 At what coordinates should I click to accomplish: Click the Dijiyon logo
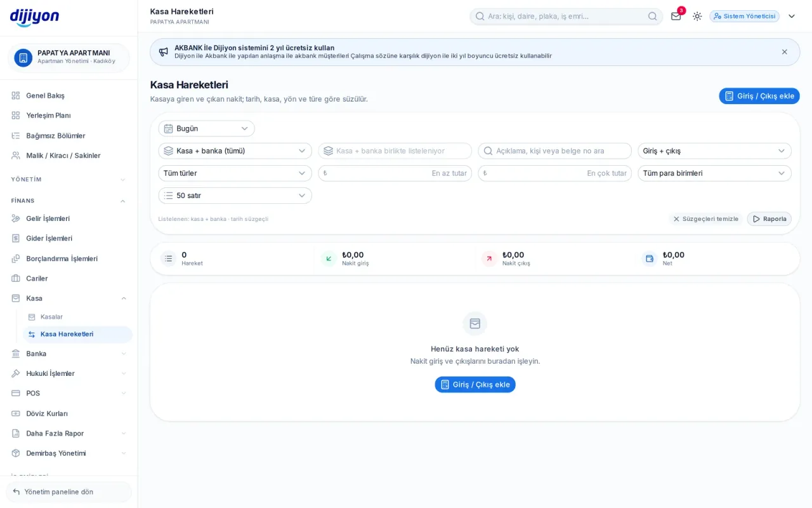[34, 17]
